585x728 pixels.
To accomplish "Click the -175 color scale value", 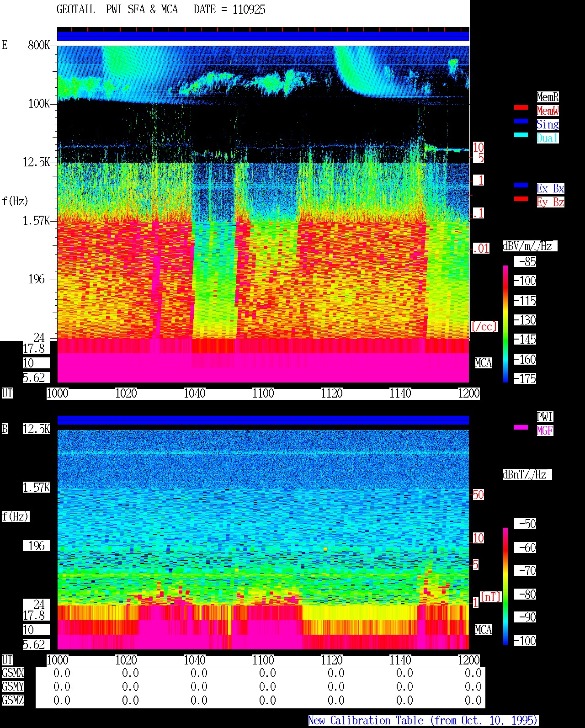I will tap(526, 378).
